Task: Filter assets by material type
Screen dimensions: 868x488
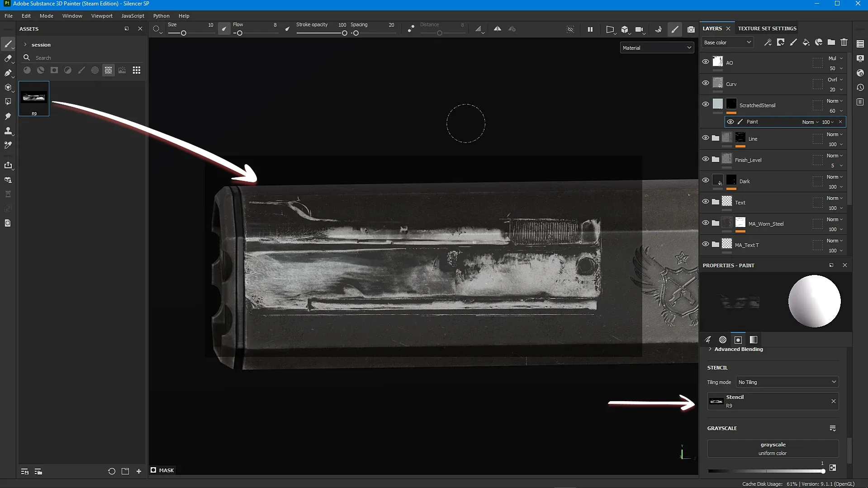Action: pos(27,70)
